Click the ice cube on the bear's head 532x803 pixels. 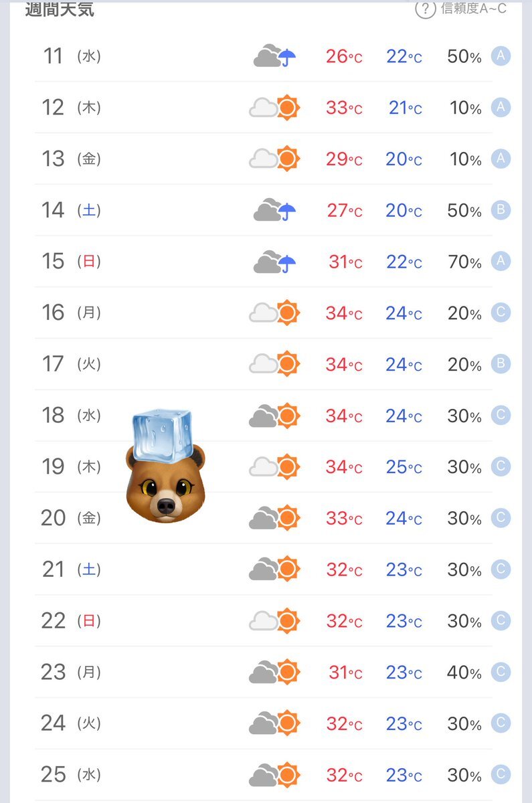tap(161, 435)
